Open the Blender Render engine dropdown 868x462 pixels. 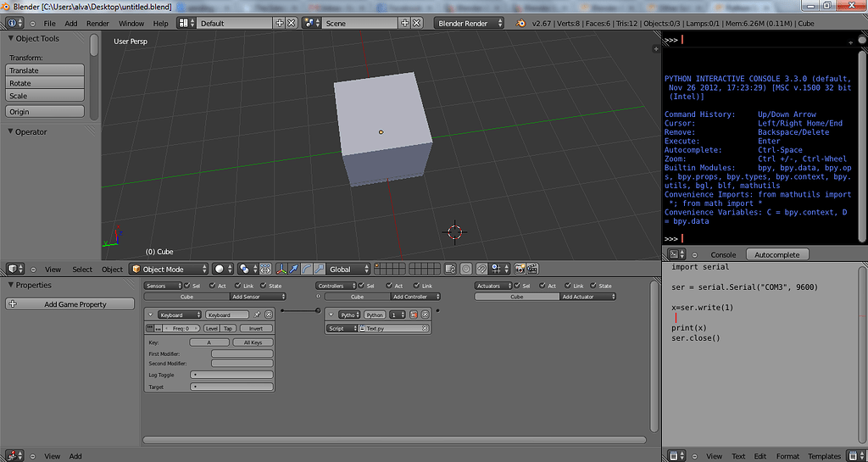470,23
